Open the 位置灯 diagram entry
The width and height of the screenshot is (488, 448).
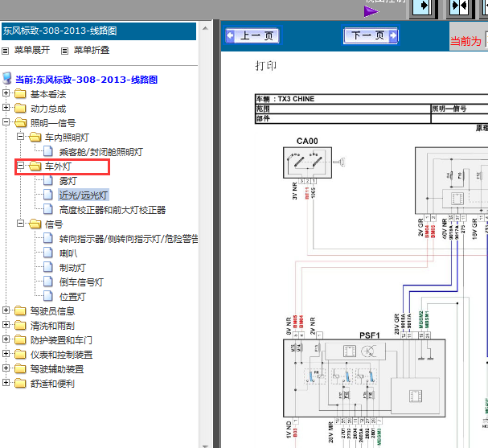(x=72, y=297)
